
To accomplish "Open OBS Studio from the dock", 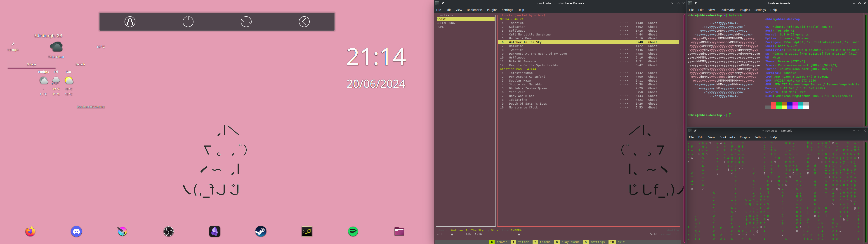I will tap(168, 232).
